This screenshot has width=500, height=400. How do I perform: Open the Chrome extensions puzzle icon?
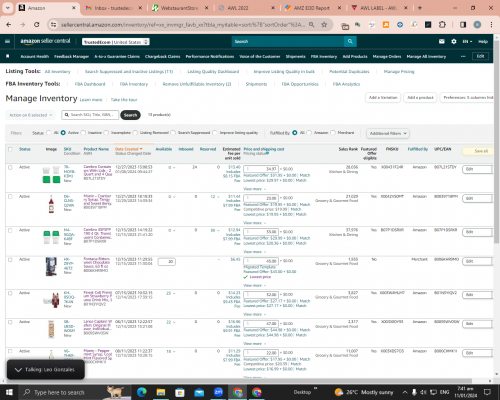(442, 25)
